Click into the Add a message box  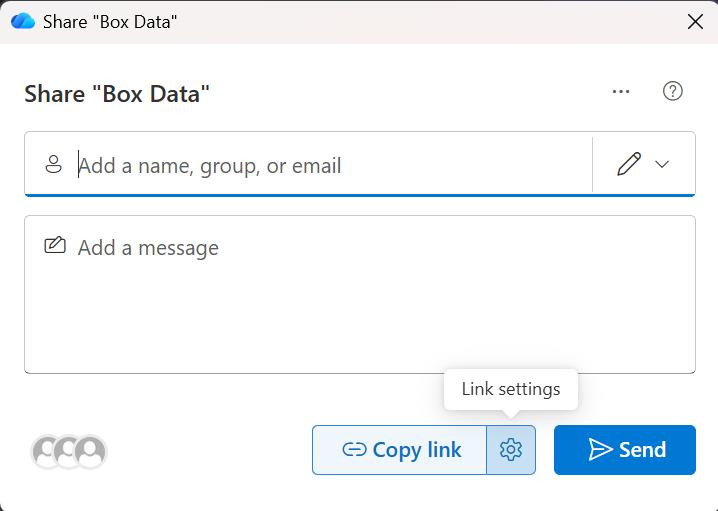click(360, 294)
